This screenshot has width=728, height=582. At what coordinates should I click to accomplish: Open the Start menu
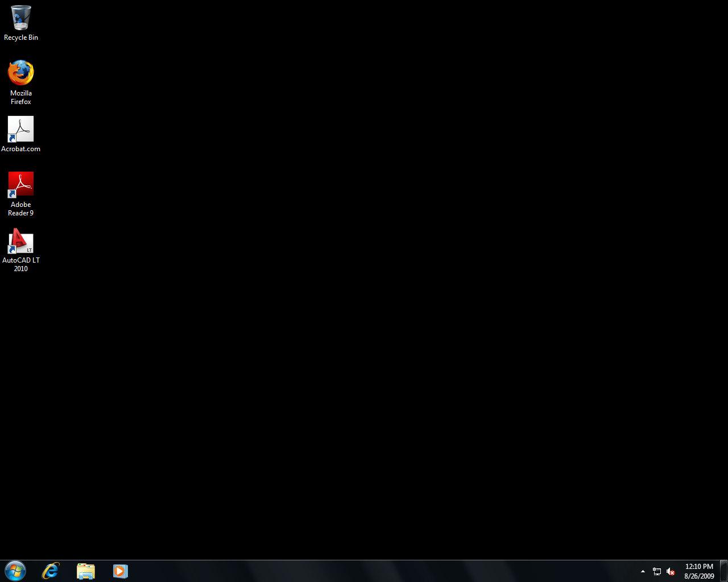tap(14, 571)
